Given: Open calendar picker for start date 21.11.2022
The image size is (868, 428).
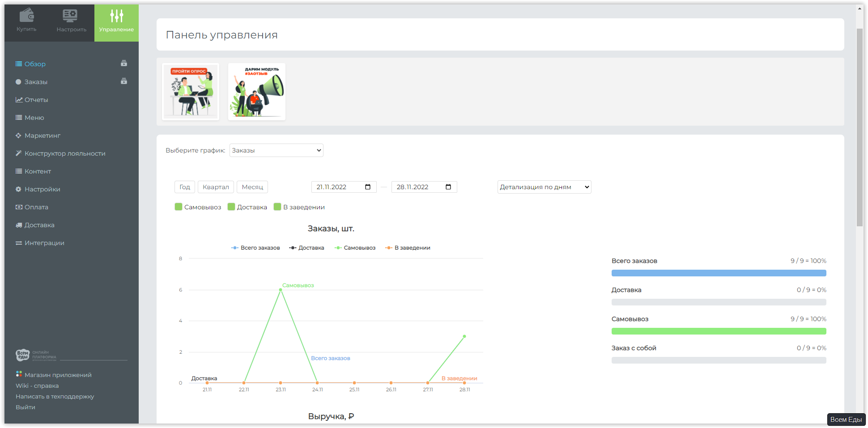Looking at the screenshot, I should [x=368, y=187].
